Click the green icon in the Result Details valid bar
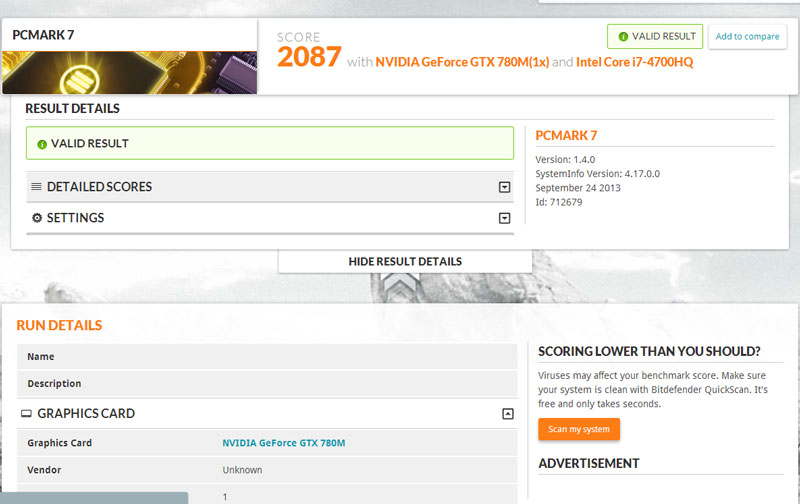The image size is (800, 504). (x=42, y=144)
